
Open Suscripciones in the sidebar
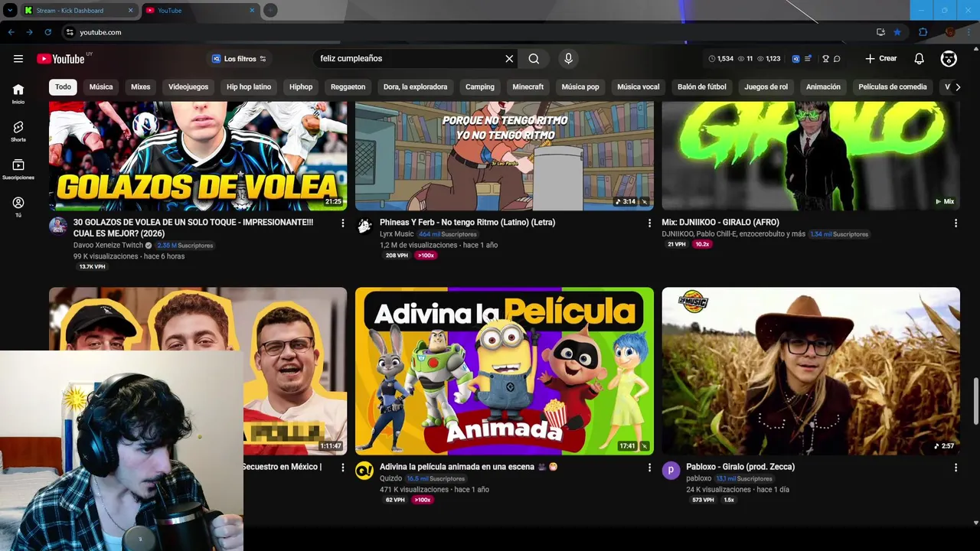pyautogui.click(x=18, y=169)
